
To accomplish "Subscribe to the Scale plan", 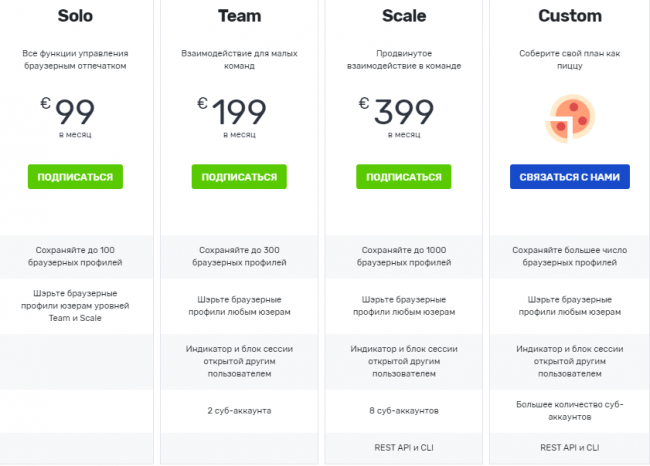I will pos(404,177).
